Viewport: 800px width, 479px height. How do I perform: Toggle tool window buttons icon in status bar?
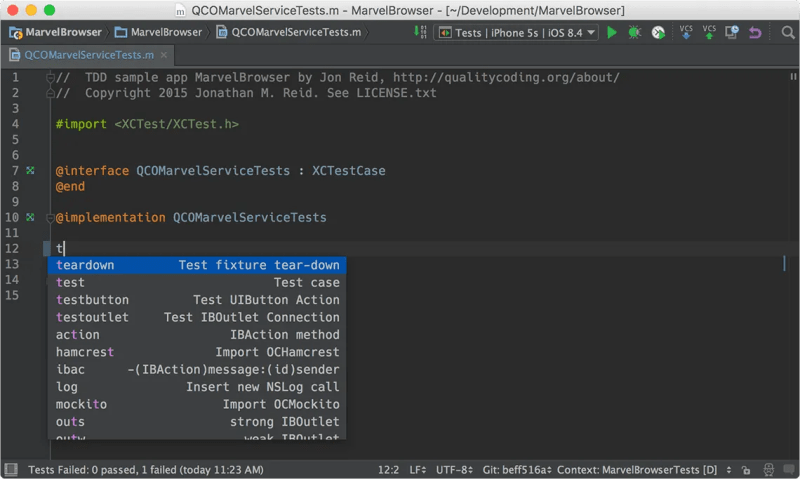(11, 469)
